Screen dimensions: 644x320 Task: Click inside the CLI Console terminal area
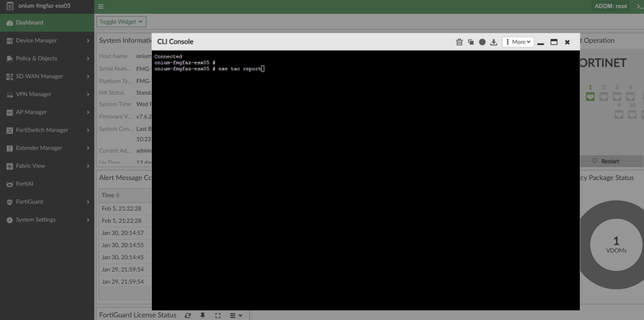point(365,180)
